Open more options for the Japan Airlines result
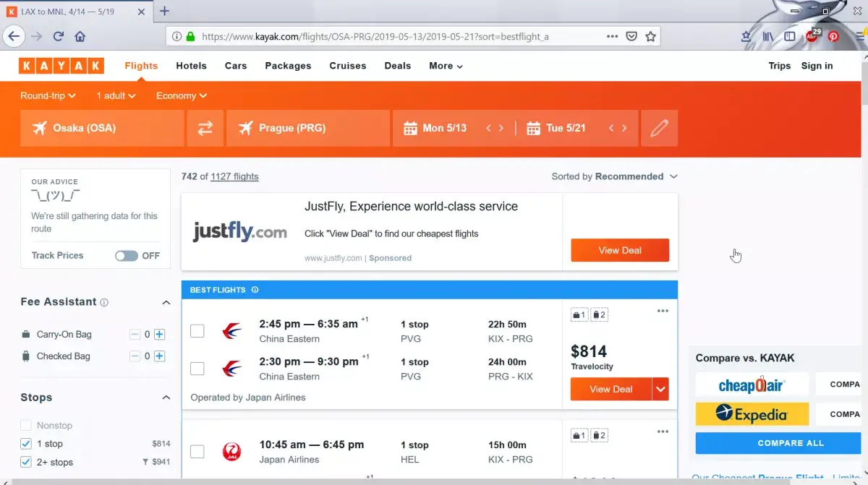The width and height of the screenshot is (868, 485). click(x=663, y=432)
